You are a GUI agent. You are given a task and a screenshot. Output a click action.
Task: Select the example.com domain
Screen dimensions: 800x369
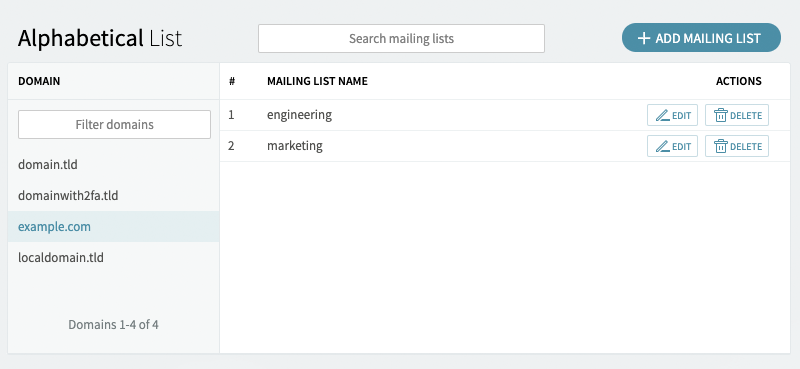114,227
